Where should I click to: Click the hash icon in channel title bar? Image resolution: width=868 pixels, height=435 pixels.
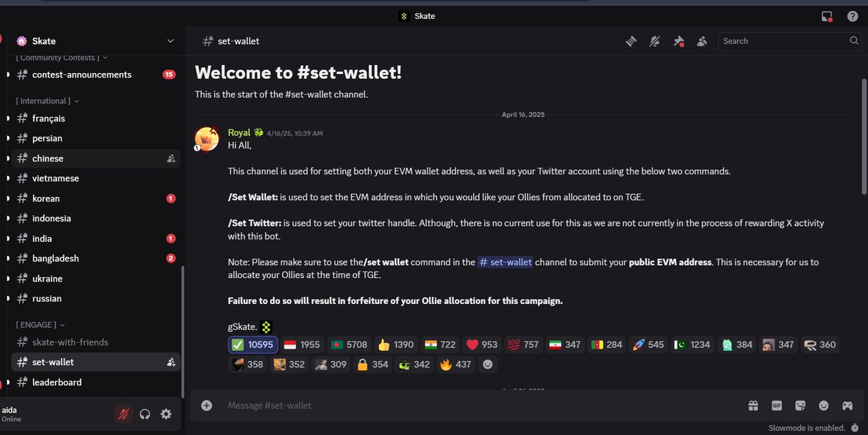208,41
